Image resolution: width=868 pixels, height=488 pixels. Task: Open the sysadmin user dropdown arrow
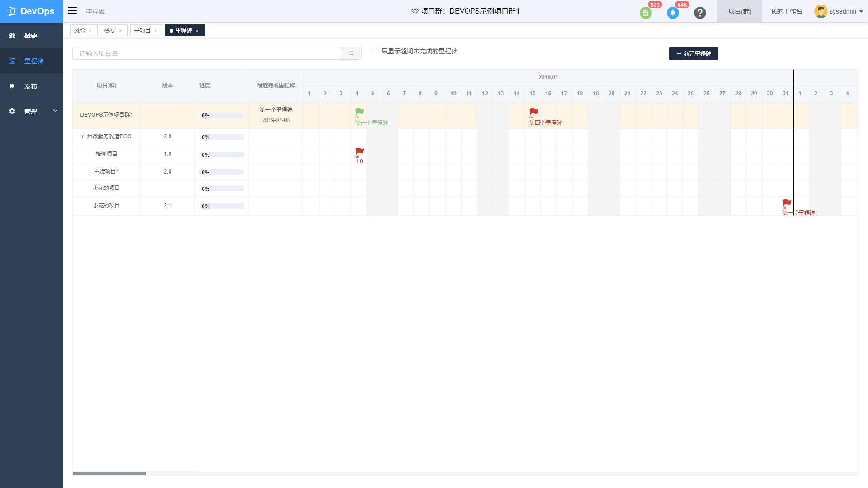coord(861,12)
